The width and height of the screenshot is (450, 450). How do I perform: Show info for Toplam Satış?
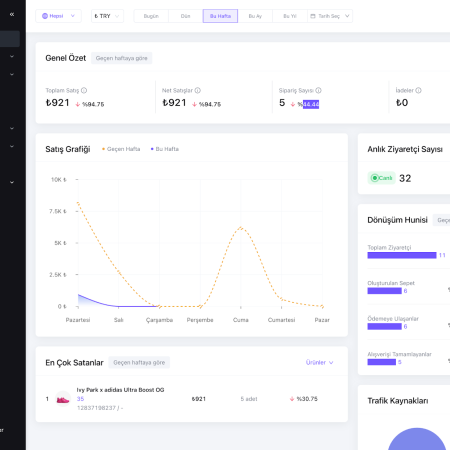84,90
